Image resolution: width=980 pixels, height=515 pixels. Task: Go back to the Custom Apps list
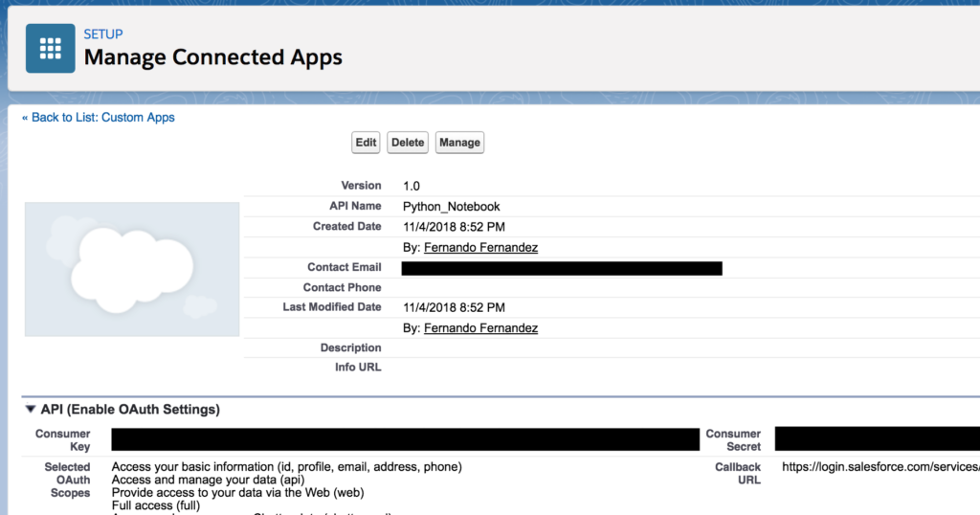pos(99,118)
